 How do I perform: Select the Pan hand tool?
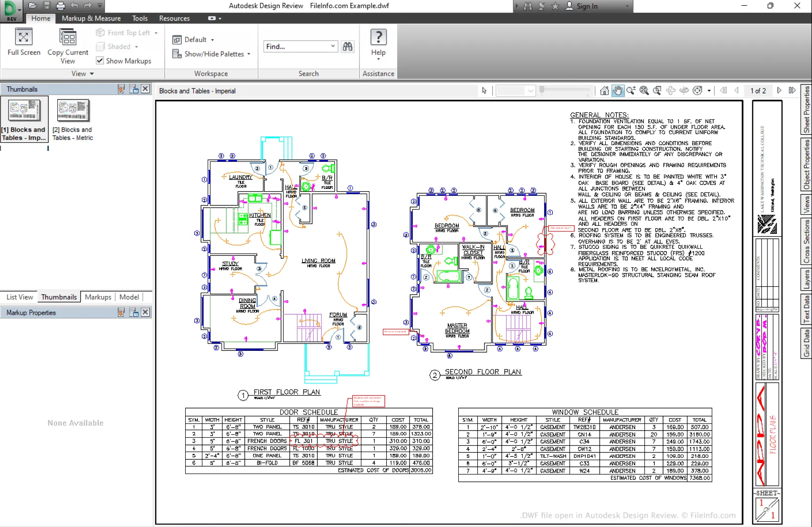618,91
